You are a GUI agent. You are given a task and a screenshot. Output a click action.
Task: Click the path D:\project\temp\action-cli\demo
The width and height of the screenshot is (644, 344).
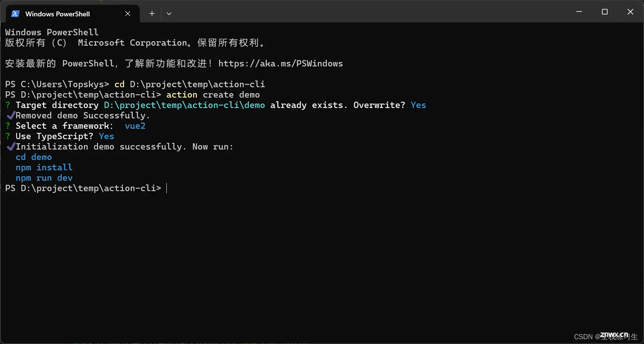(x=184, y=105)
